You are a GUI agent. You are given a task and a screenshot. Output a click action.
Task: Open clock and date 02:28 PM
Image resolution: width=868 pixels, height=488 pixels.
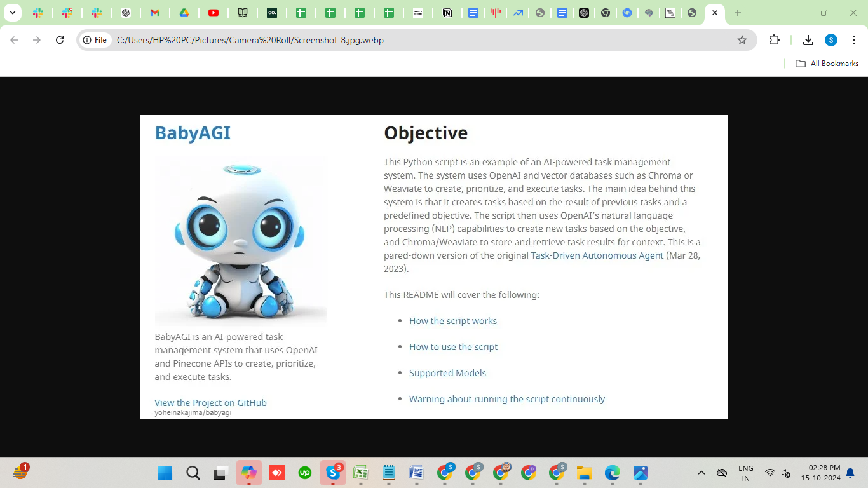[x=820, y=473]
